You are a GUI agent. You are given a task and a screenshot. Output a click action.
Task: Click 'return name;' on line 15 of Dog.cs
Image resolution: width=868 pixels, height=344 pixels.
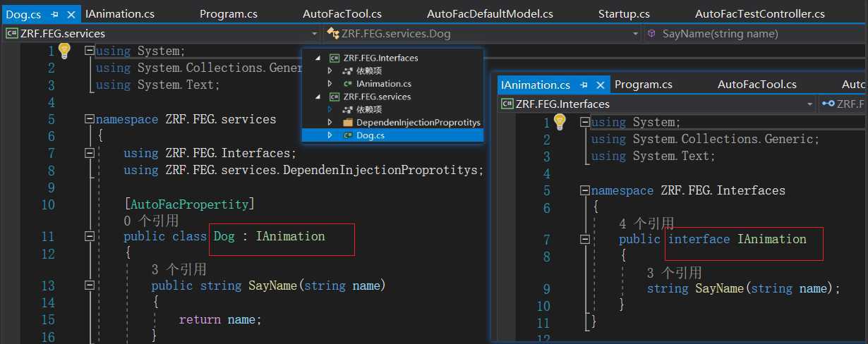click(220, 319)
